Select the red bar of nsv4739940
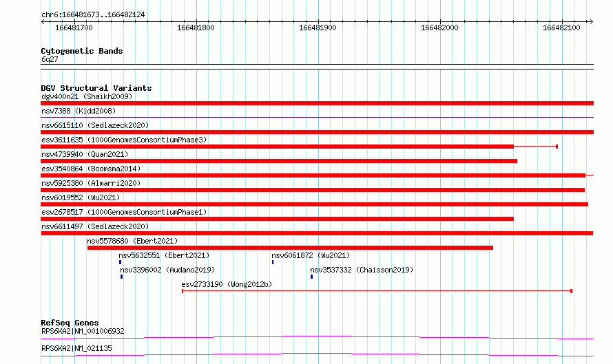 pos(279,161)
